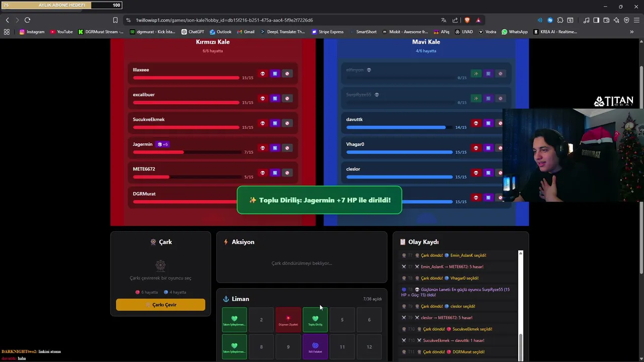Expand the bookmarks overflow chevron

(631, 32)
